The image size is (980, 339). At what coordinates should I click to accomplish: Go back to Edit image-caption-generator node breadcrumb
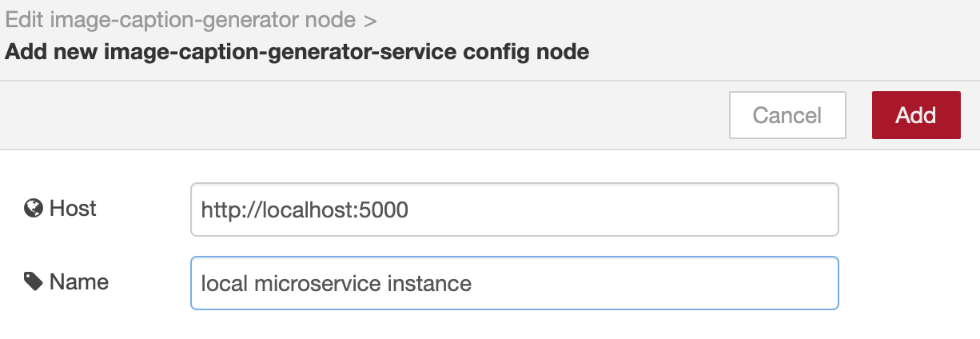[180, 20]
